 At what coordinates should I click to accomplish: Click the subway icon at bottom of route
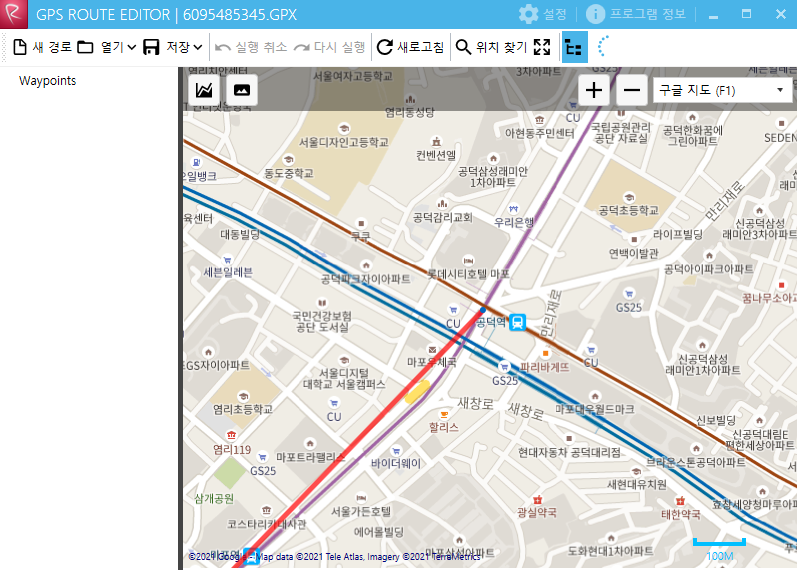pos(251,556)
